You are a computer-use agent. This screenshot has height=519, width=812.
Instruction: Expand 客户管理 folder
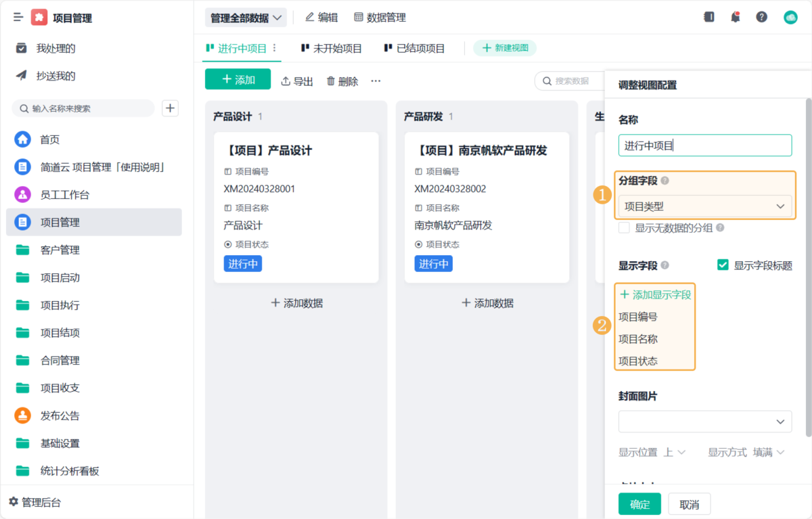tap(93, 250)
